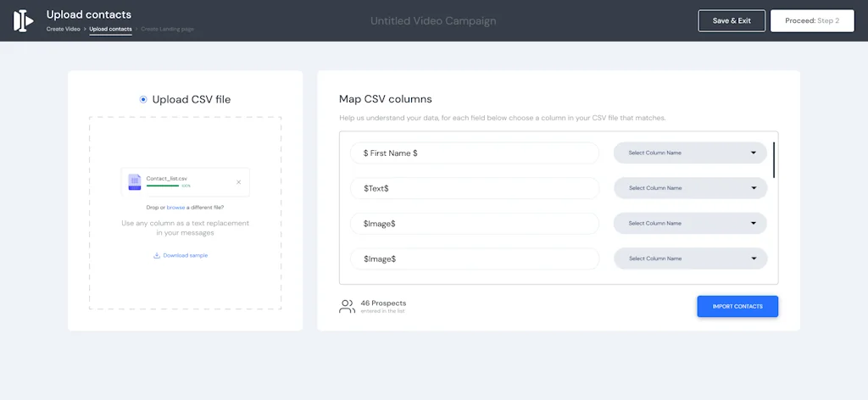Click the browse link to choose a file
Viewport: 868px width, 400px height.
coord(175,208)
